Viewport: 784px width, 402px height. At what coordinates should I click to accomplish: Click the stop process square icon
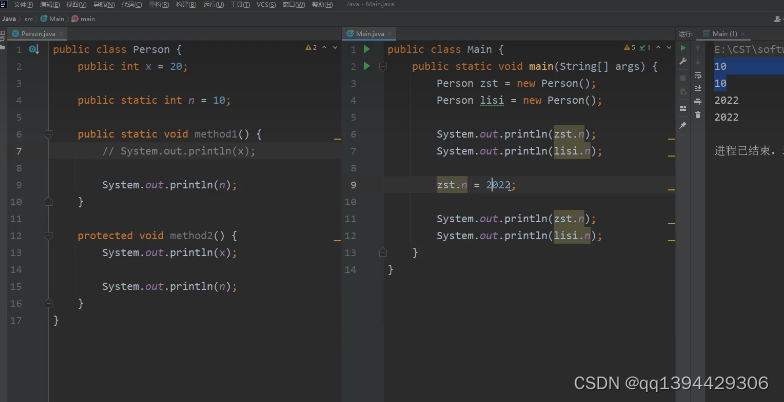pos(683,78)
